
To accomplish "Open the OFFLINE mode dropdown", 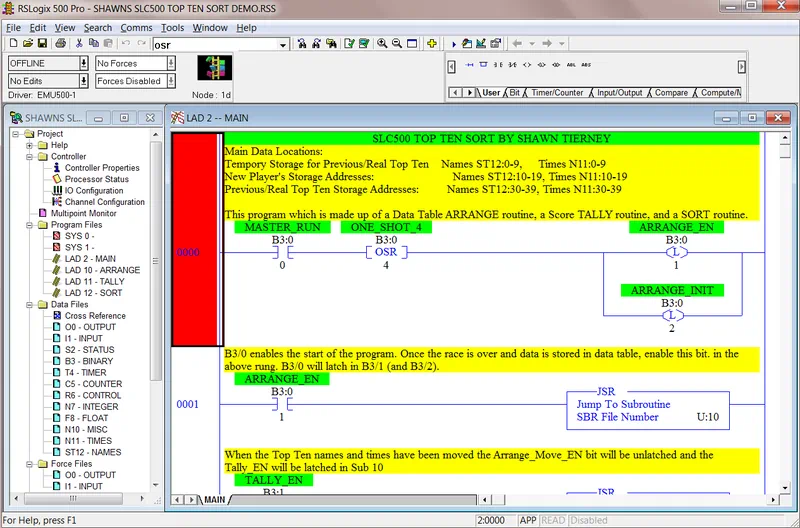I will pyautogui.click(x=84, y=63).
